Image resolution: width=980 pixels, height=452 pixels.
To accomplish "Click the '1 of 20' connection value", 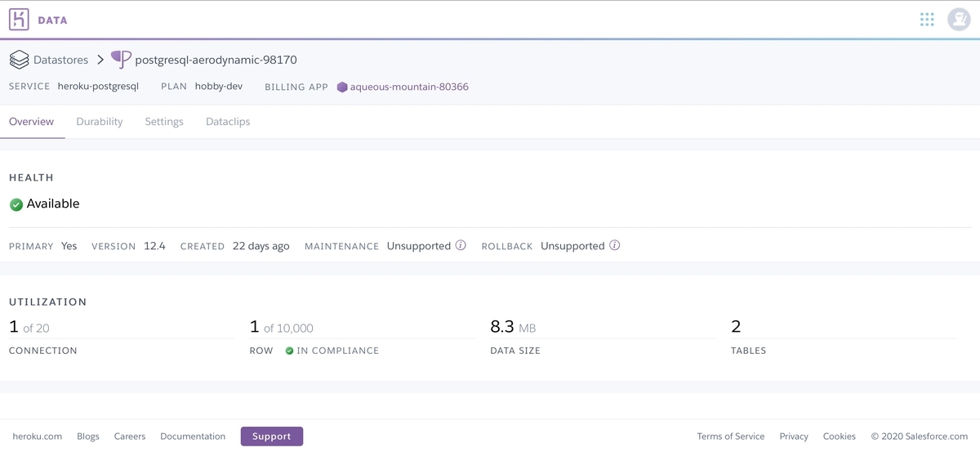I will [x=29, y=327].
